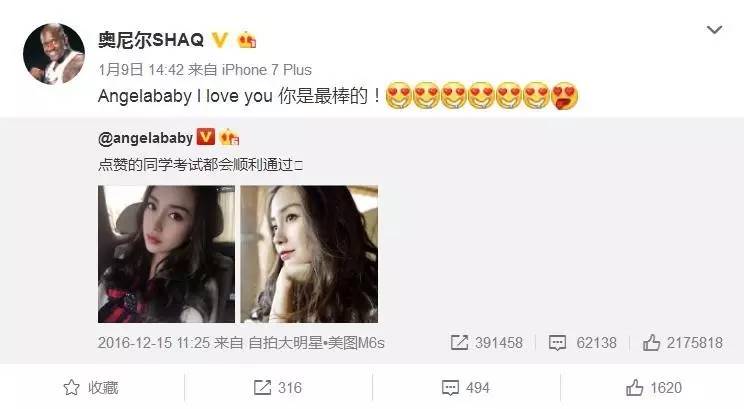
Task: Open the @angelababy profile link
Action: [145, 138]
